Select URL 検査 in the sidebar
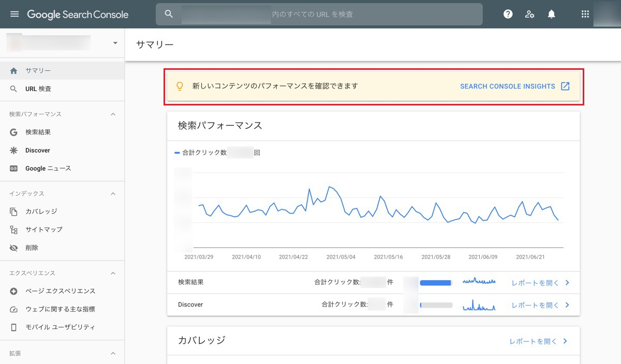Screen dimensions: 621x364 click(38, 89)
